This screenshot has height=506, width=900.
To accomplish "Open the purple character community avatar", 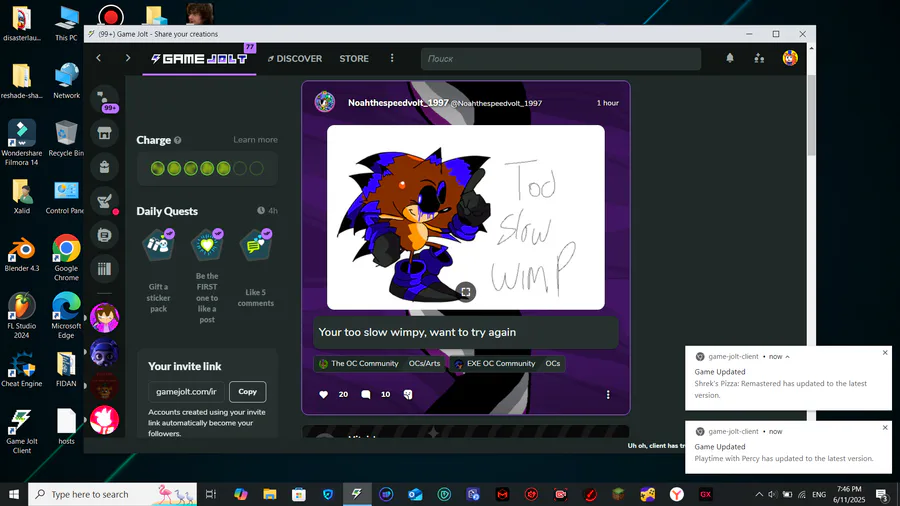I will 104,352.
